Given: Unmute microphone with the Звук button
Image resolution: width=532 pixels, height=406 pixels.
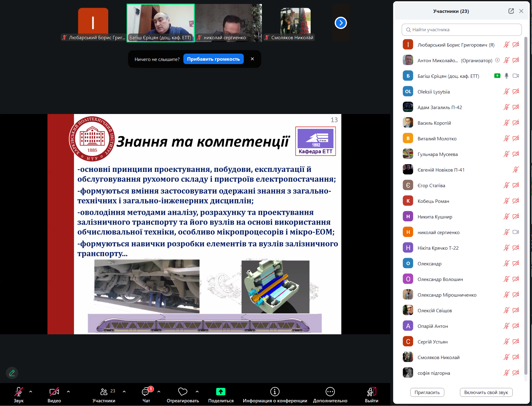Looking at the screenshot, I should click(18, 395).
